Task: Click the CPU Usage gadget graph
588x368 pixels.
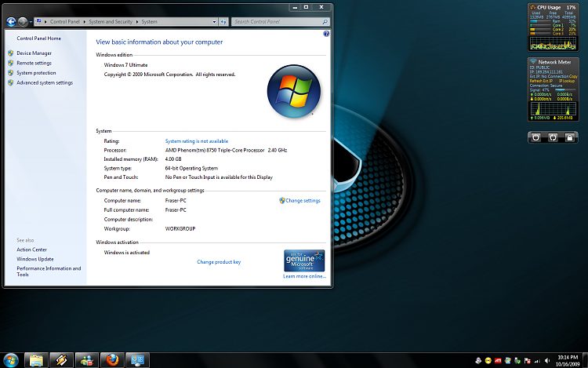Action: coord(553,43)
